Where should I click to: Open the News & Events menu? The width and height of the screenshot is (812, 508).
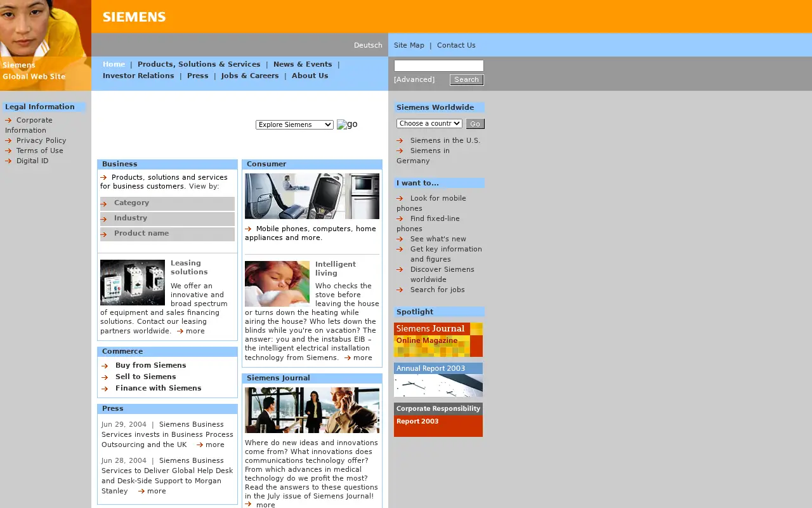tap(303, 64)
